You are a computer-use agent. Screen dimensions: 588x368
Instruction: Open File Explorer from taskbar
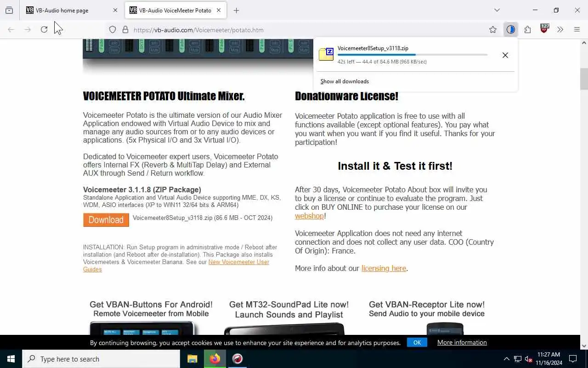[x=192, y=359]
